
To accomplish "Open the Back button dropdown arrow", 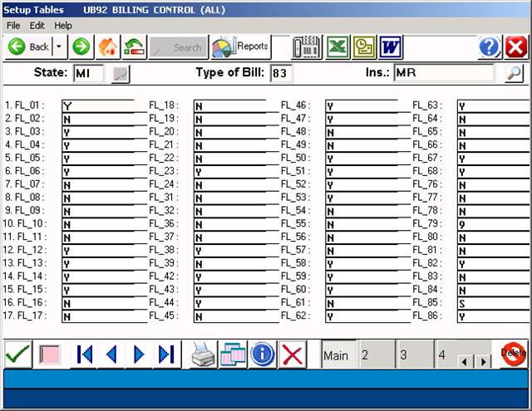I will [60, 47].
